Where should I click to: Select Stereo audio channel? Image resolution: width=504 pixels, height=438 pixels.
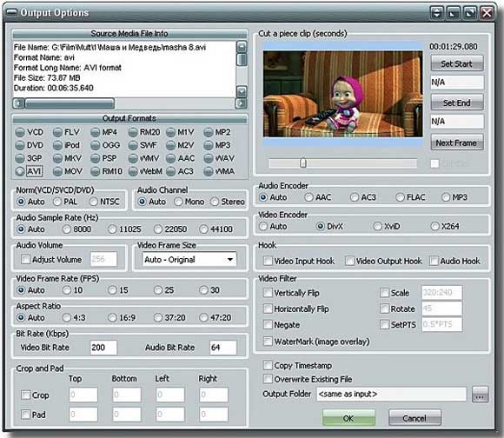point(215,202)
